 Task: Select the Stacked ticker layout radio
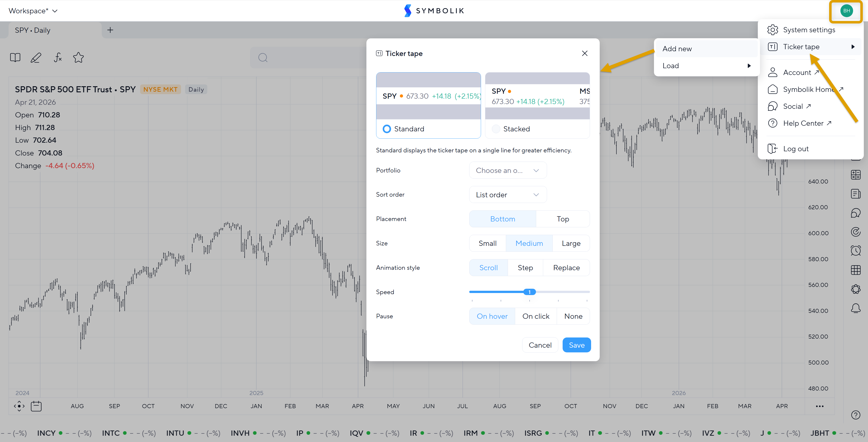tap(496, 129)
